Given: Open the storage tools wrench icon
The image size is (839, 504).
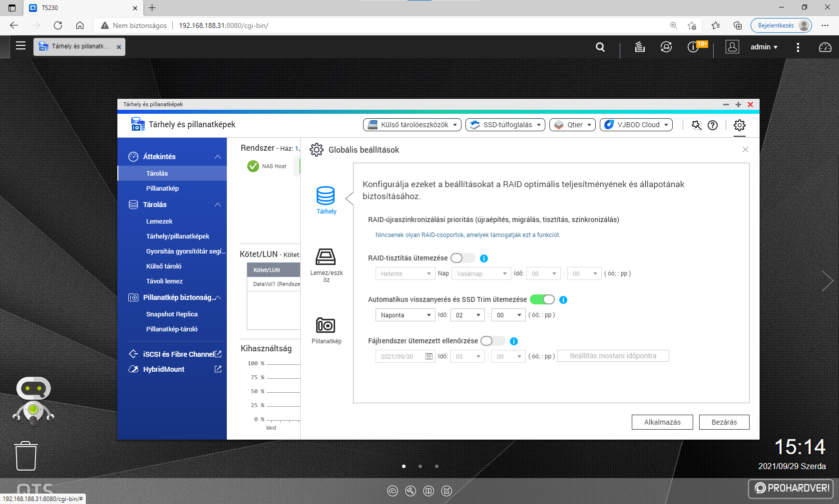Looking at the screenshot, I should click(x=697, y=125).
